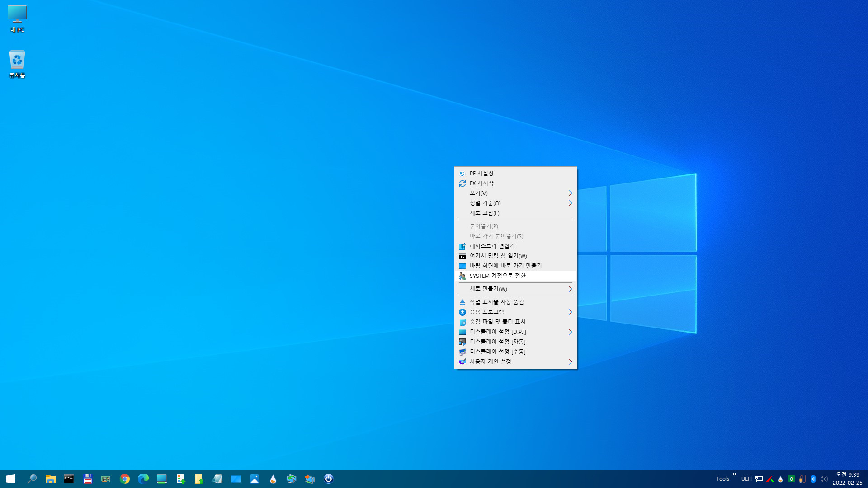This screenshot has width=868, height=488.
Task: Open the gray notepad icon in taskbar
Action: (217, 479)
